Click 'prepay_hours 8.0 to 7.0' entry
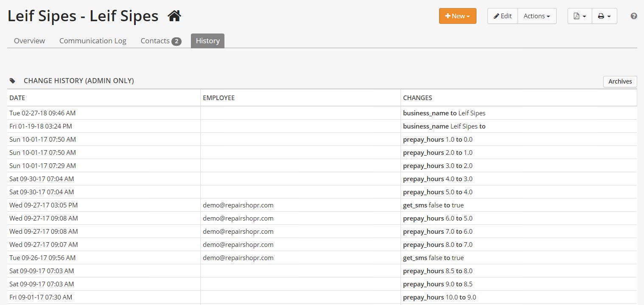Image resolution: width=644 pixels, height=305 pixels. (x=437, y=245)
